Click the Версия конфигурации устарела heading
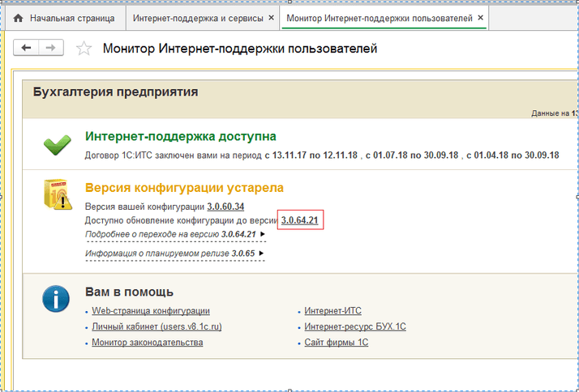The height and width of the screenshot is (392, 579). [x=184, y=188]
